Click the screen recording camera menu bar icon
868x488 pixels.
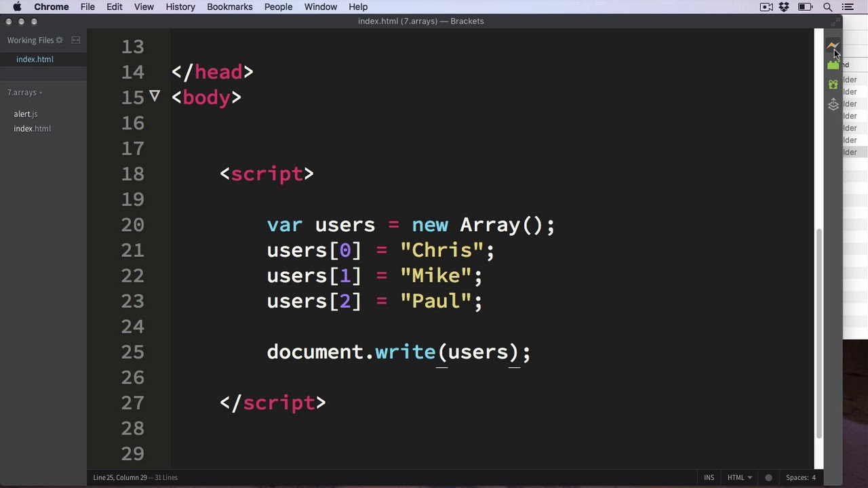click(766, 7)
